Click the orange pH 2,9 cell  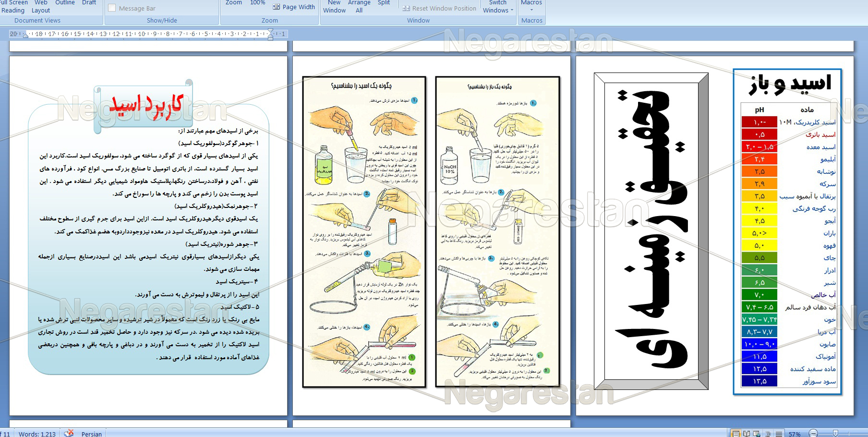tap(759, 184)
